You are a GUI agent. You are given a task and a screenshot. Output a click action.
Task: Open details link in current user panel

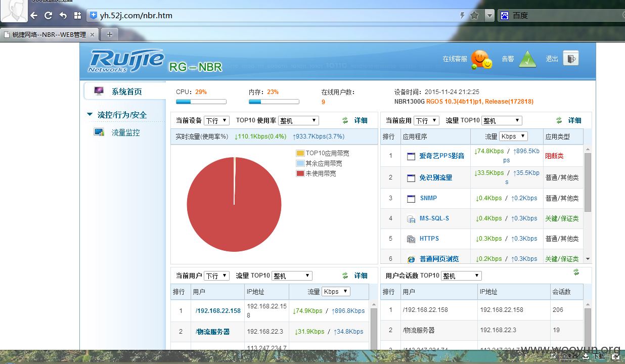click(x=361, y=276)
